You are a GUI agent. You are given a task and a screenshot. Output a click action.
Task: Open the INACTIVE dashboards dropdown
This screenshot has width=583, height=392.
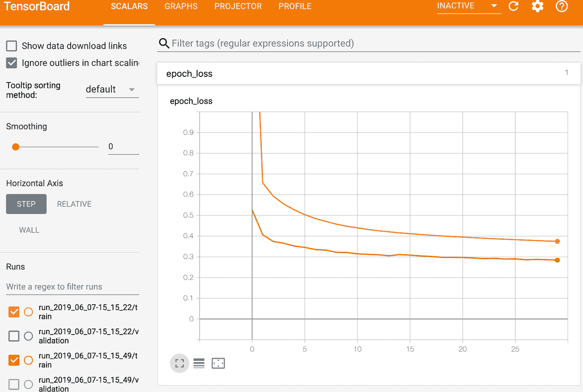point(468,6)
